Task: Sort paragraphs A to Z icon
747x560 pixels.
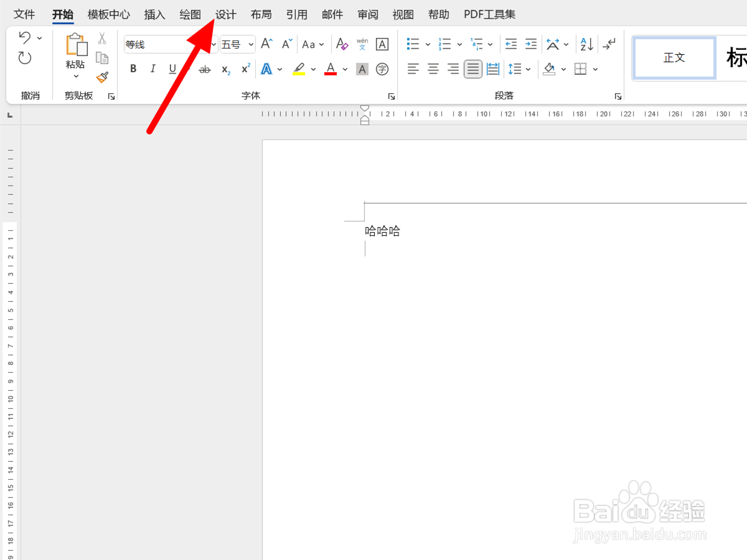Action: pyautogui.click(x=587, y=44)
